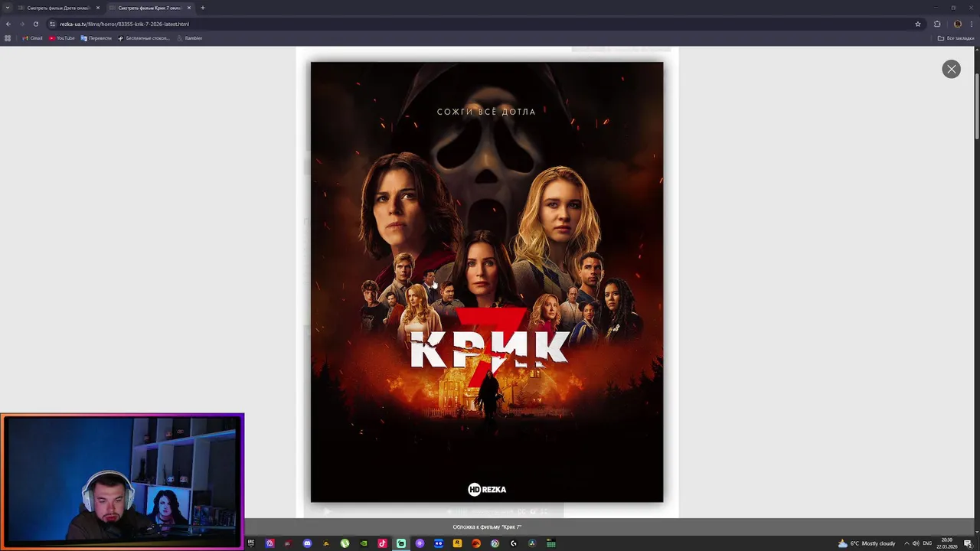Close the Дзета film tab
The image size is (980, 551).
pyautogui.click(x=98, y=8)
